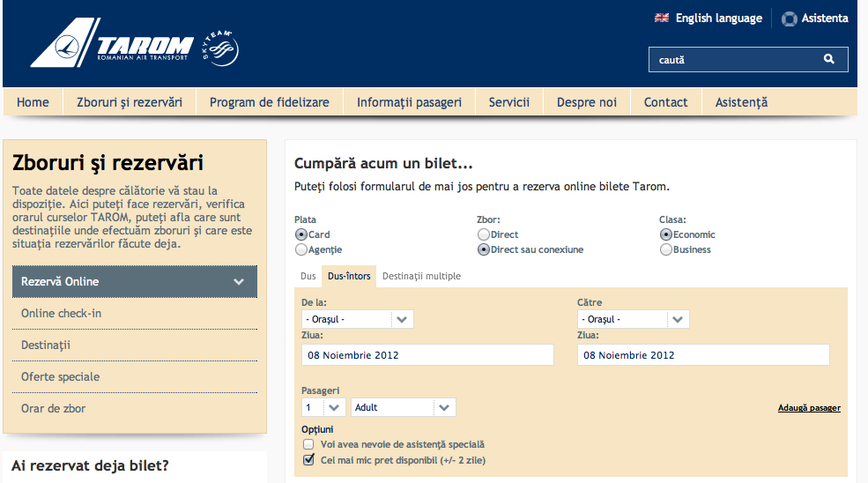The height and width of the screenshot is (483, 868).
Task: Click the Rezervă Online chevron icon
Action: pyautogui.click(x=238, y=282)
